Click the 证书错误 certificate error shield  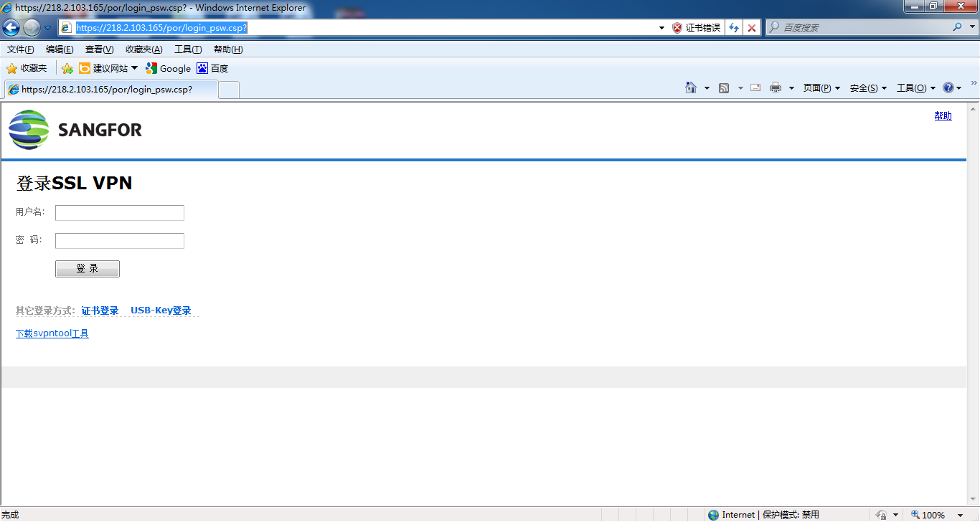696,28
